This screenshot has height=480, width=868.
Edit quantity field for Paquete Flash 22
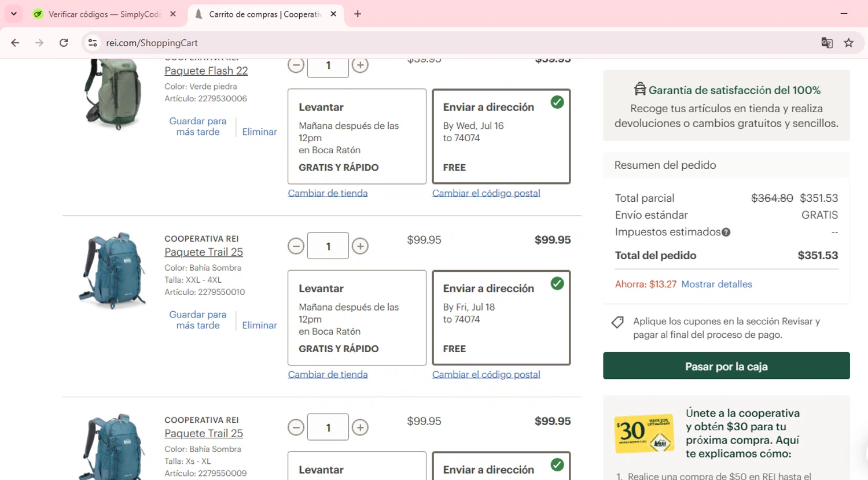[x=328, y=67]
